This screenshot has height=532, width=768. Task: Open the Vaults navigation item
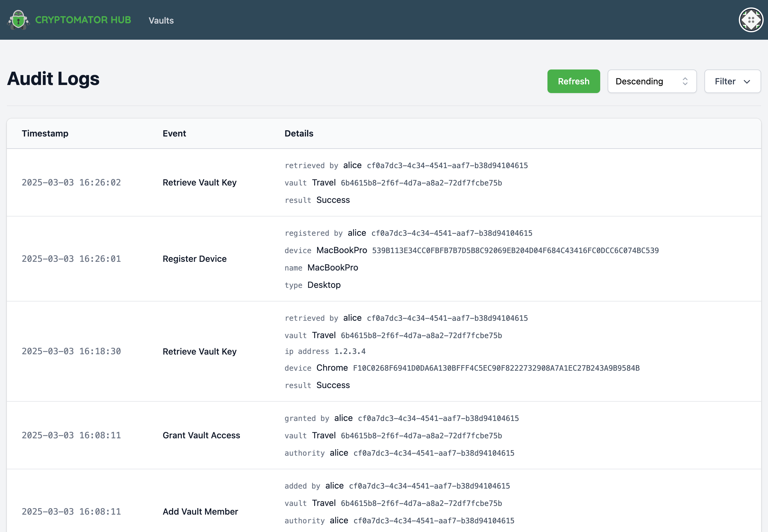[161, 20]
